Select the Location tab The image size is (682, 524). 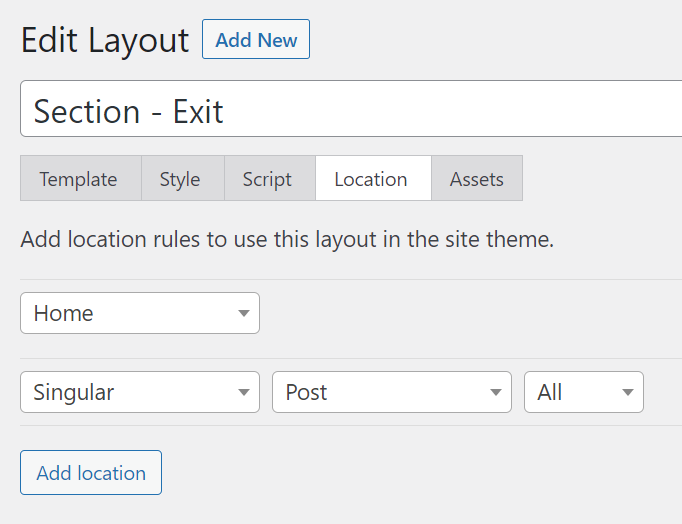(x=371, y=179)
